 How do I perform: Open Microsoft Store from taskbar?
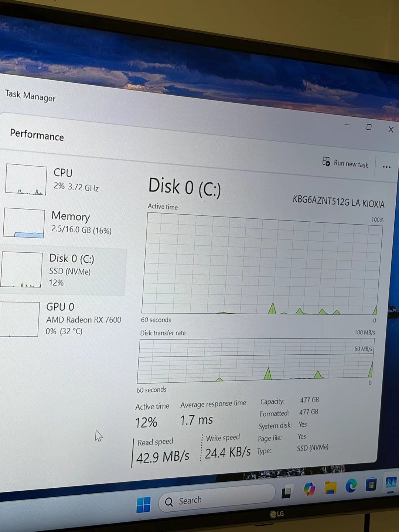coord(371,484)
